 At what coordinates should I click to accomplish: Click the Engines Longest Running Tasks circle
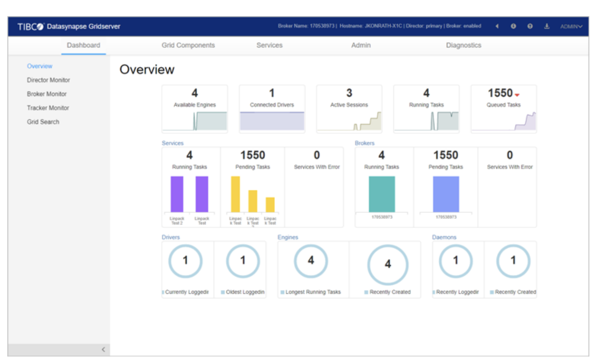tap(310, 261)
